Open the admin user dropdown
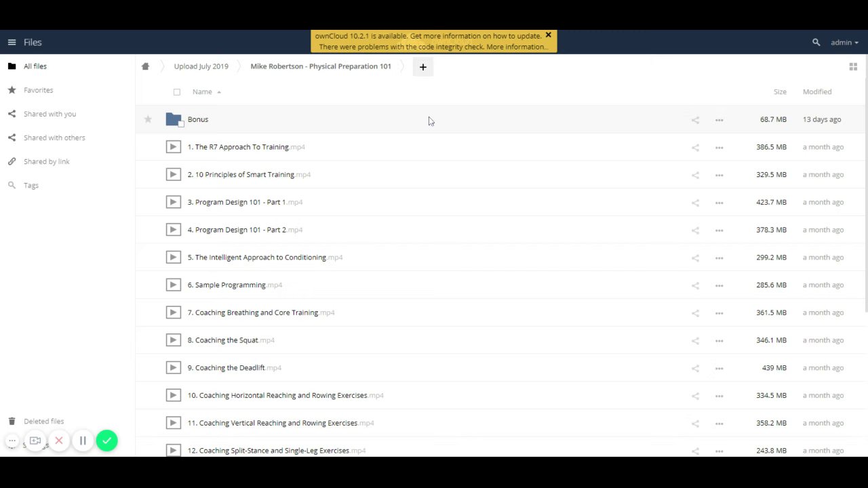Viewport: 868px width, 488px height. pos(844,42)
